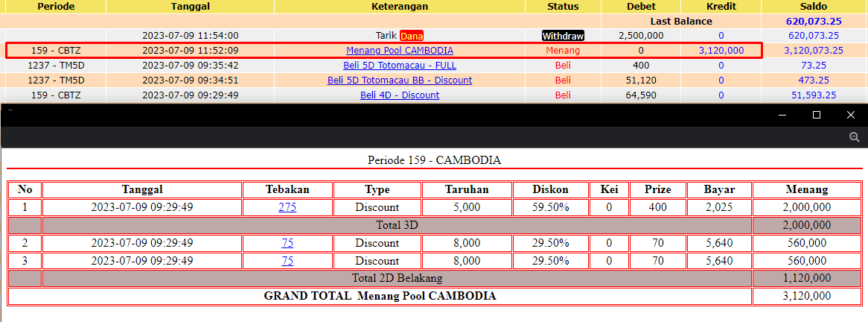
Task: Click GRAND TOTAL Menang Pool CAMBODIA label
Action: tap(380, 296)
